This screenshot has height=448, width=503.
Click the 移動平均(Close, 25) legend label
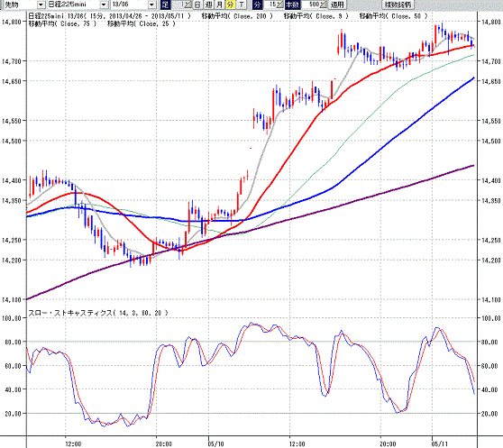pyautogui.click(x=142, y=23)
